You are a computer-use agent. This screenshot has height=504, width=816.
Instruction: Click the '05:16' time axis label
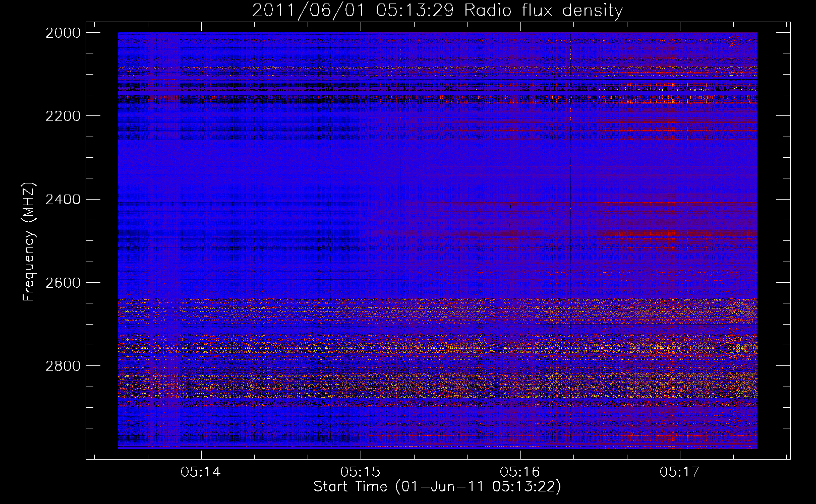(x=520, y=472)
